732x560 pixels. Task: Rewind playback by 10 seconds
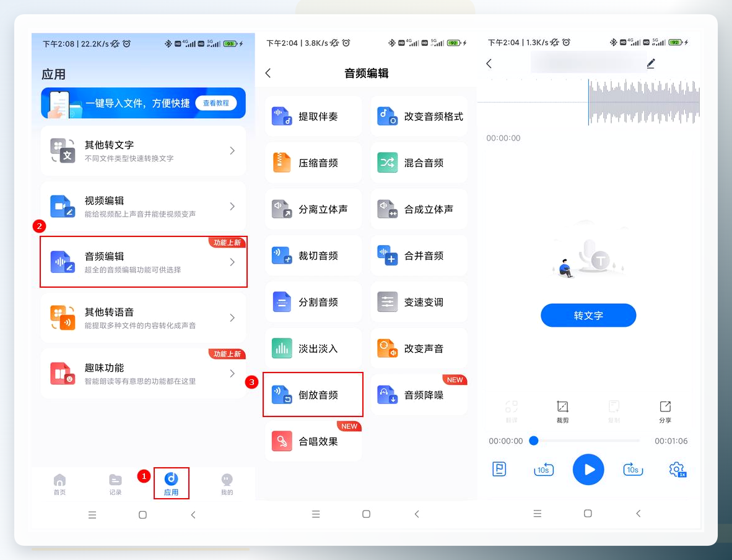[544, 470]
